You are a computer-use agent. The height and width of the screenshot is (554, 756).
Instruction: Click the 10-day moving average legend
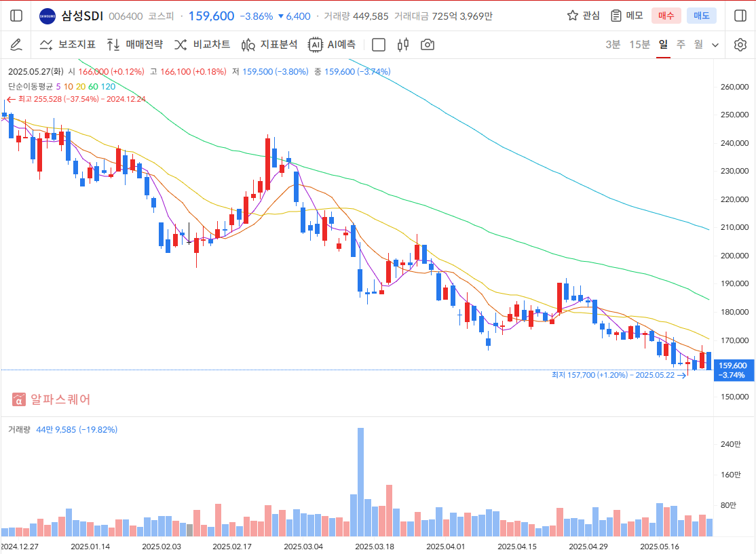(x=68, y=86)
